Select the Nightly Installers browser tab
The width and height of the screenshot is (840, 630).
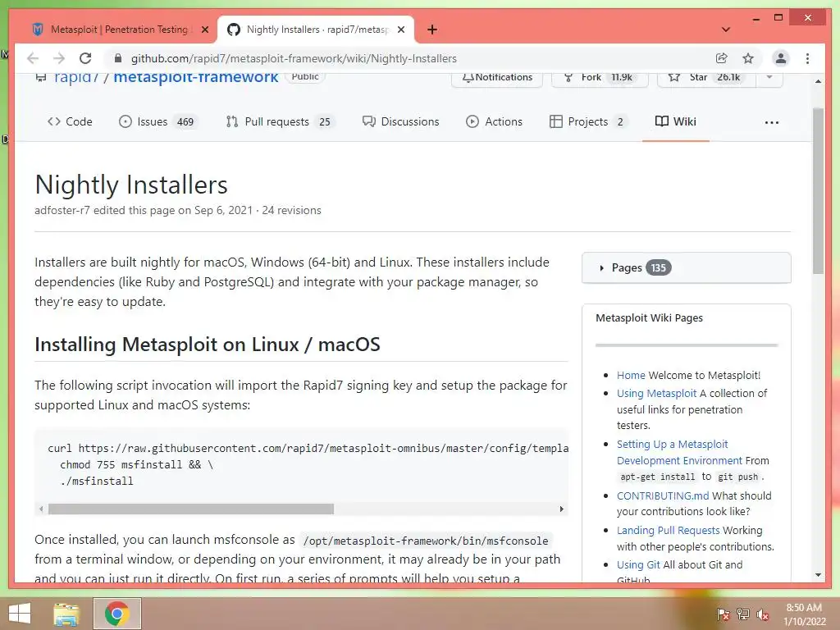pos(316,30)
